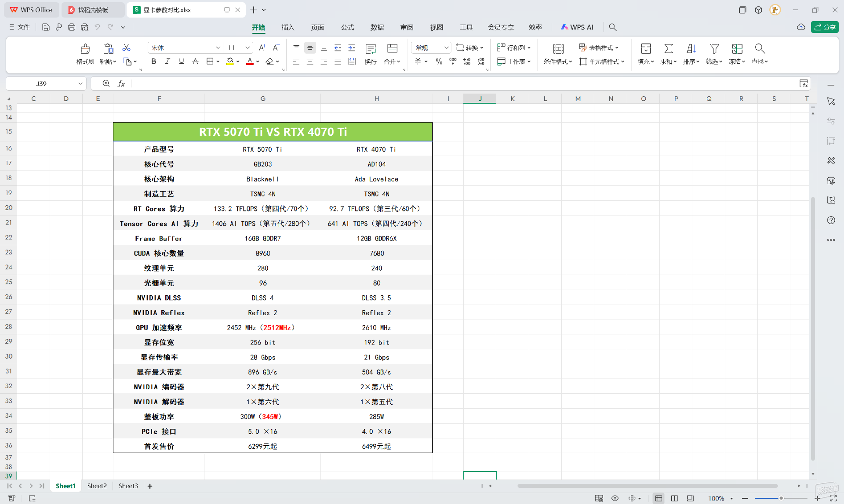
Task: Click the save icon in quick toolbar
Action: (x=46, y=27)
